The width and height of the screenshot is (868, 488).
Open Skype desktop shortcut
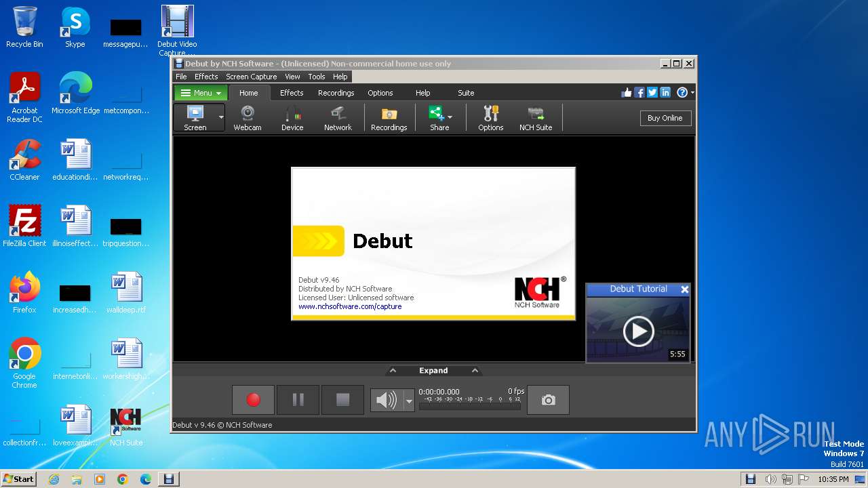click(75, 27)
